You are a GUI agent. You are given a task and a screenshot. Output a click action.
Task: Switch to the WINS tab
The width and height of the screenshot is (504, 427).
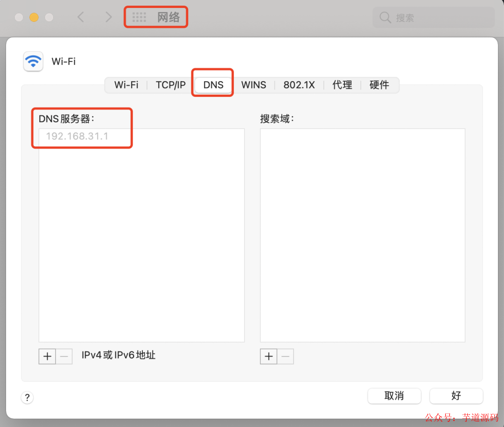coord(253,85)
